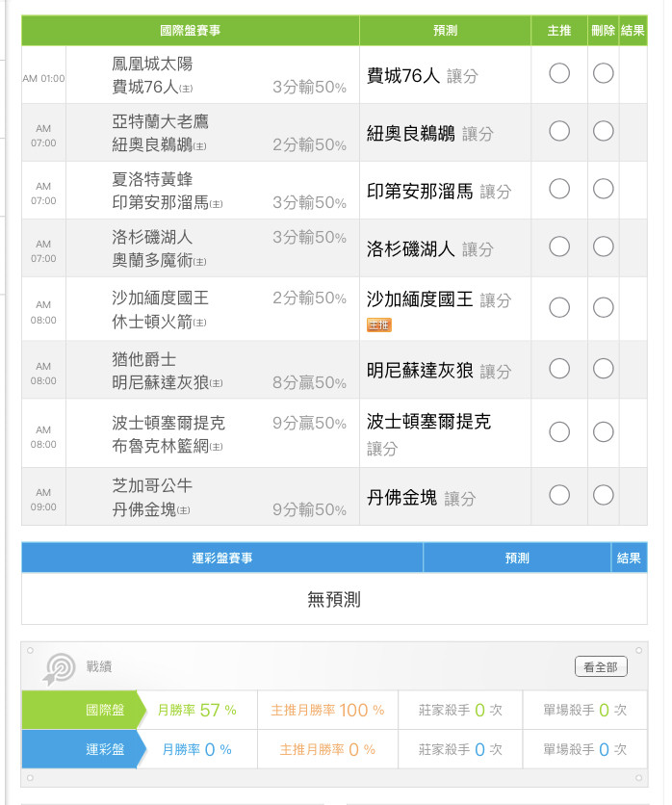Select 主推 radio for 紐奧良鵜鶘 prediction
Image resolution: width=672 pixels, height=805 pixels.
click(x=559, y=131)
